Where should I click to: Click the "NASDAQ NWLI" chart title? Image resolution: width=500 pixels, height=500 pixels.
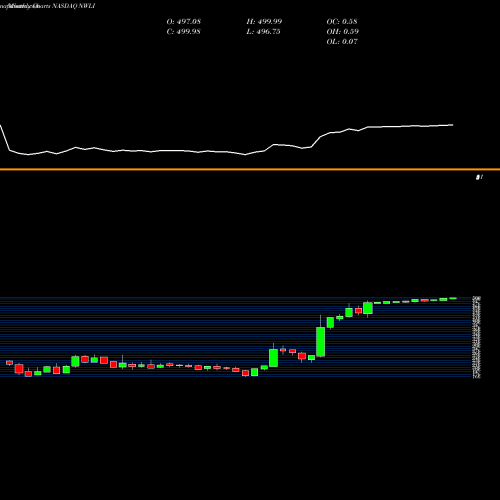tap(74, 6)
